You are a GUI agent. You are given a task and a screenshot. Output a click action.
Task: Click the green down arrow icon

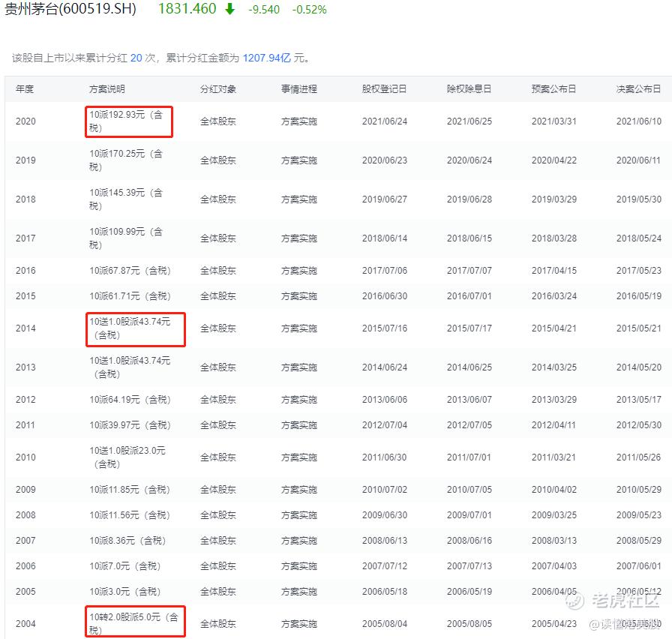point(230,9)
